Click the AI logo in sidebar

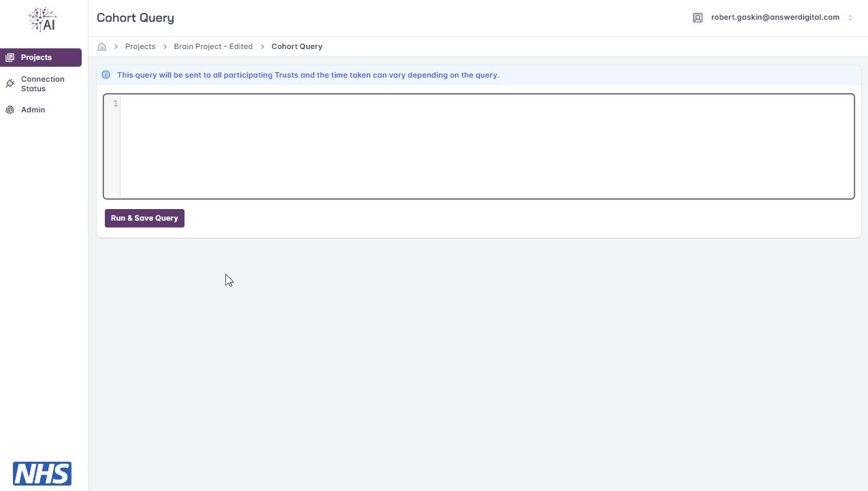42,19
